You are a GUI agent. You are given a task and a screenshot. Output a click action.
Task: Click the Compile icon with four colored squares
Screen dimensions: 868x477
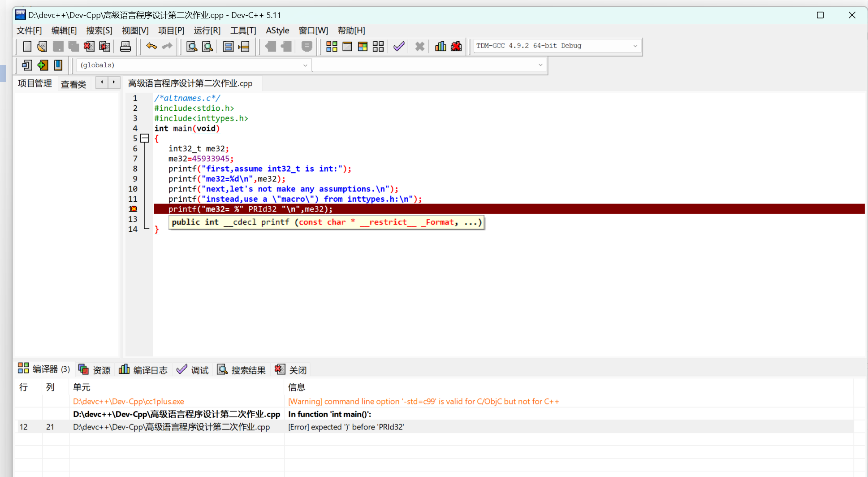(x=332, y=46)
